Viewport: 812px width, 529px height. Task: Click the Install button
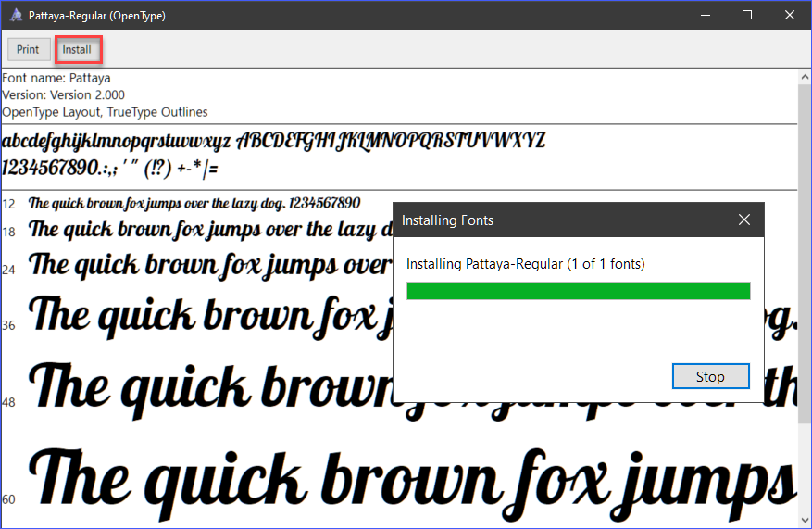click(77, 50)
